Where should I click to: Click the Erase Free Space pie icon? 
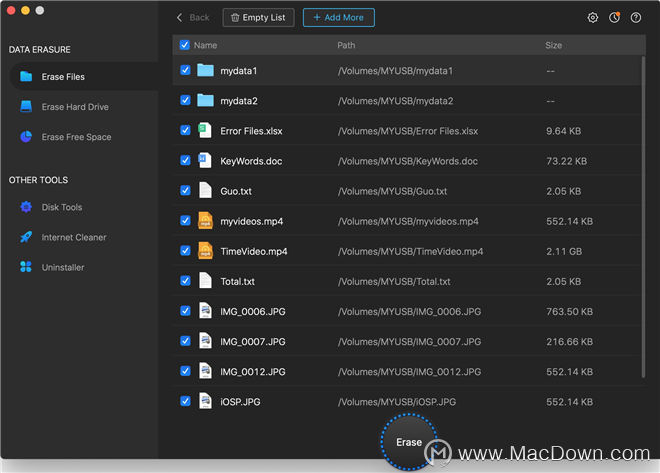[x=26, y=137]
